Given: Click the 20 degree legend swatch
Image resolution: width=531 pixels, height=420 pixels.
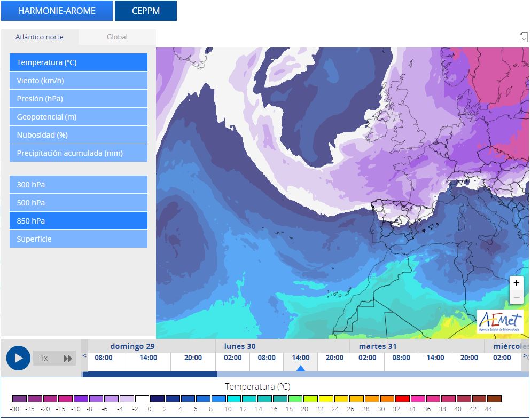Looking at the screenshot, I should pyautogui.click(x=310, y=399).
